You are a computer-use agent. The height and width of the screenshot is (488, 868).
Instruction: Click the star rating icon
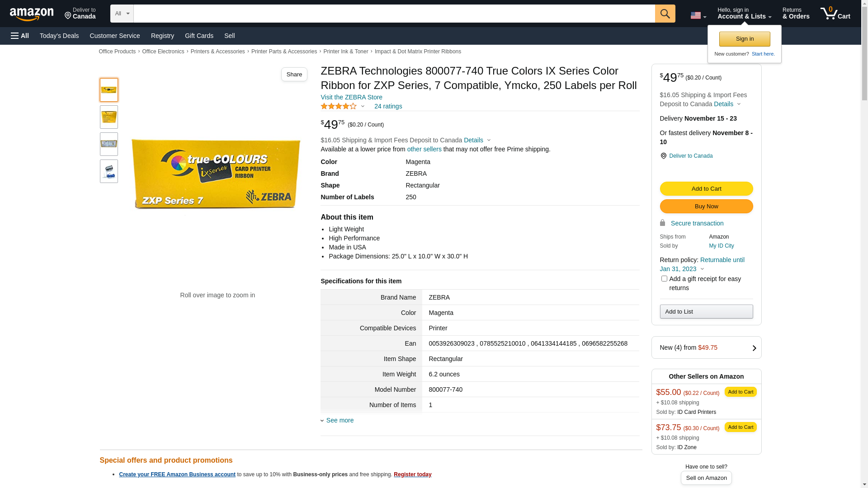[x=339, y=106]
